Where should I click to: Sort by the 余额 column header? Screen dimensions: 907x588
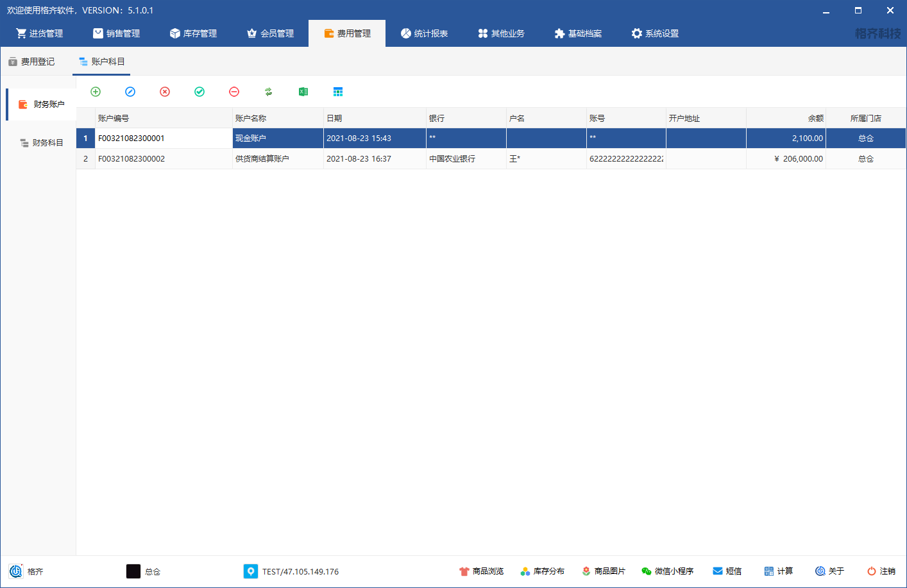(x=786, y=118)
